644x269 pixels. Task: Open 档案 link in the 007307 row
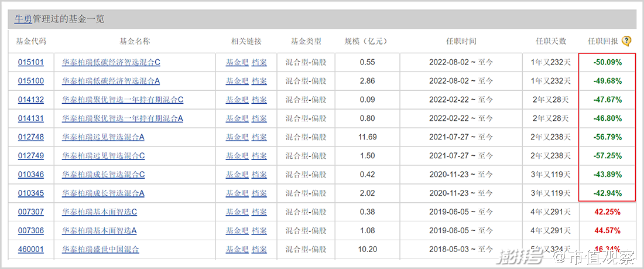pos(259,212)
